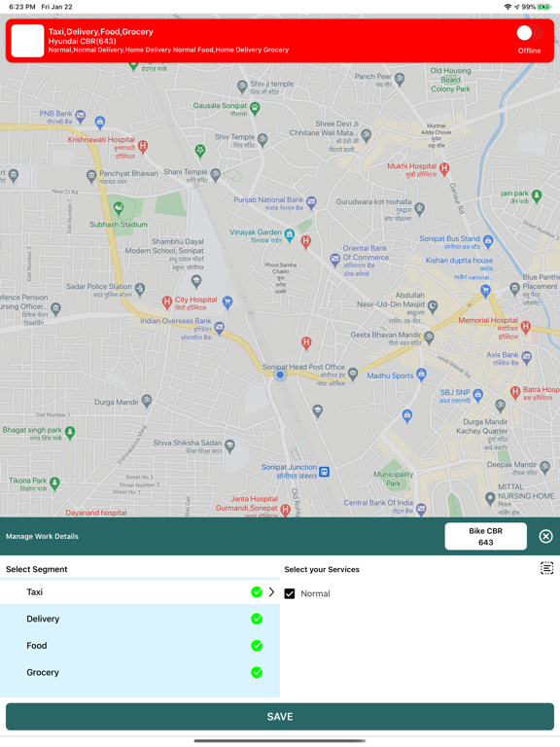Tap the Oriental Bank Of Commerce marker
The width and height of the screenshot is (560, 747).
tap(334, 259)
